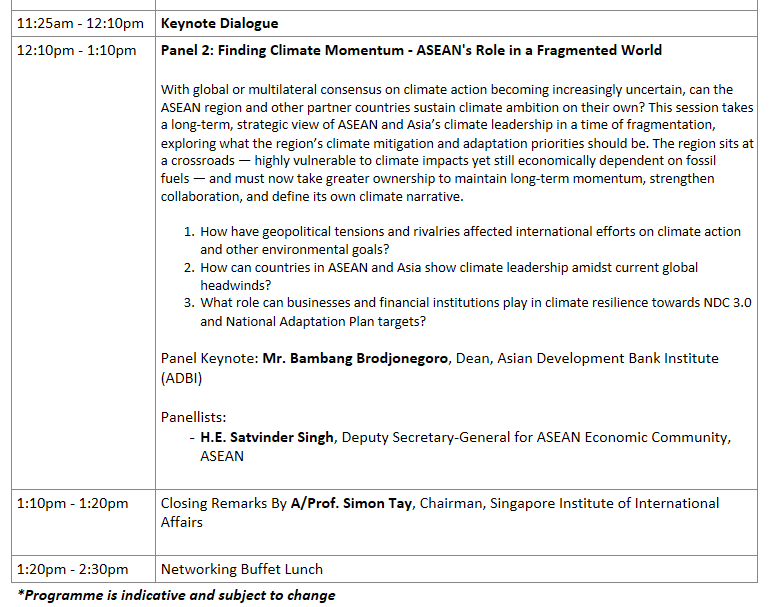This screenshot has height=607, width=769.
Task: Click the 11:25am - 12:10pm time cell
Action: (79, 23)
